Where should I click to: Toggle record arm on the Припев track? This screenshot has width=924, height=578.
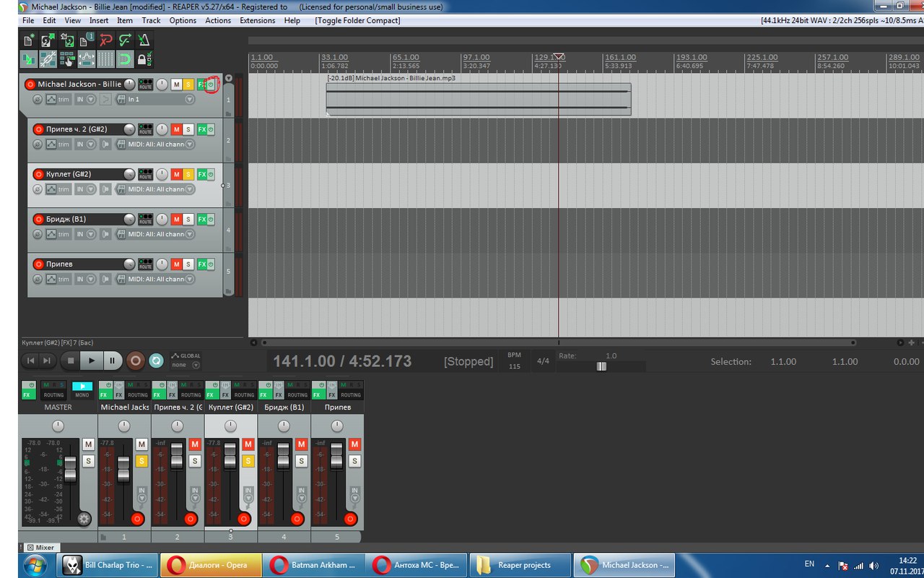point(39,264)
